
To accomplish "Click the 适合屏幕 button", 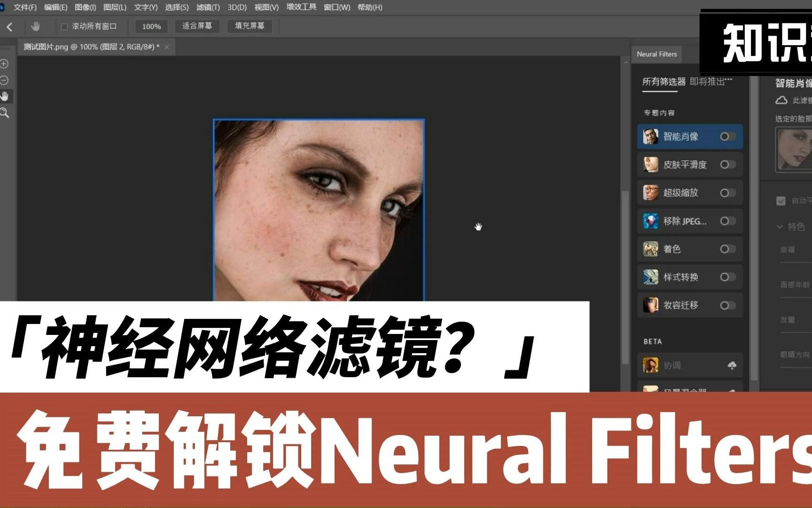I will pos(197,26).
